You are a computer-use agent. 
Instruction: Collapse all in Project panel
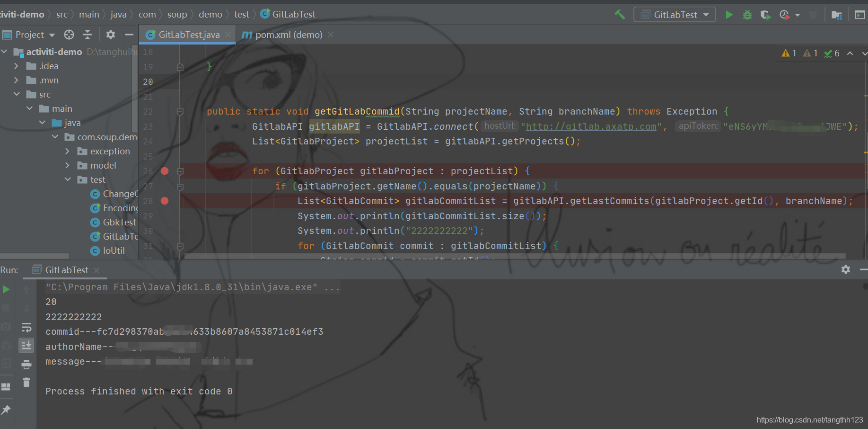[x=88, y=35]
